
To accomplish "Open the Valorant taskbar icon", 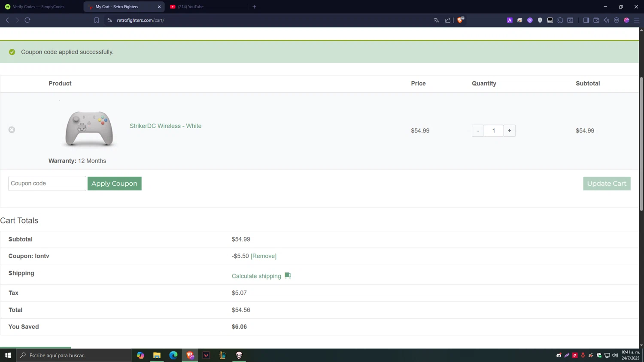I will pos(207,355).
